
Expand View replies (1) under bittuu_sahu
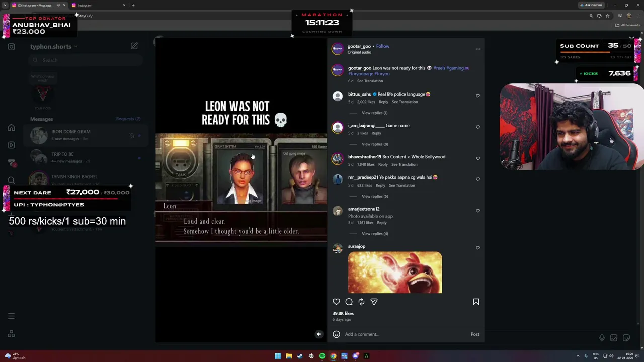pos(375,113)
